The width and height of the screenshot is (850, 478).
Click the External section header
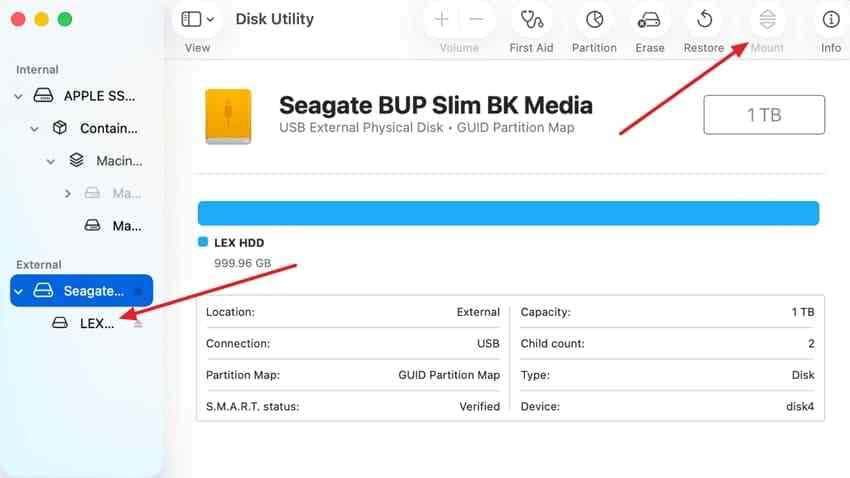pos(38,265)
